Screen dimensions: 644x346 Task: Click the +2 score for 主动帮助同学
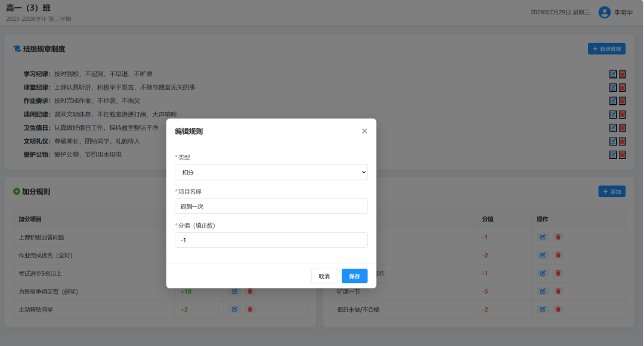pyautogui.click(x=184, y=310)
